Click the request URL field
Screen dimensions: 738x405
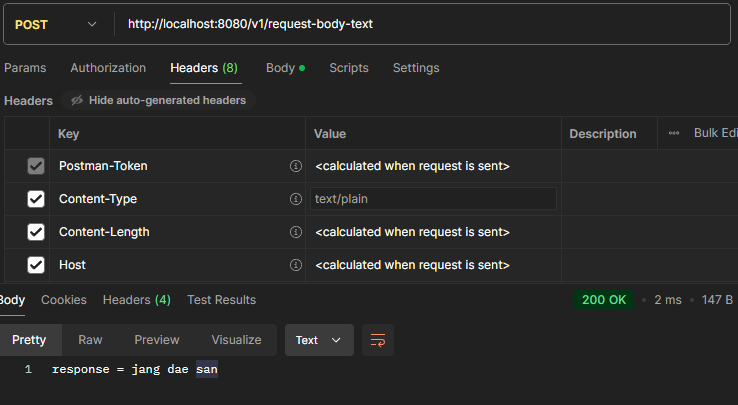click(420, 23)
